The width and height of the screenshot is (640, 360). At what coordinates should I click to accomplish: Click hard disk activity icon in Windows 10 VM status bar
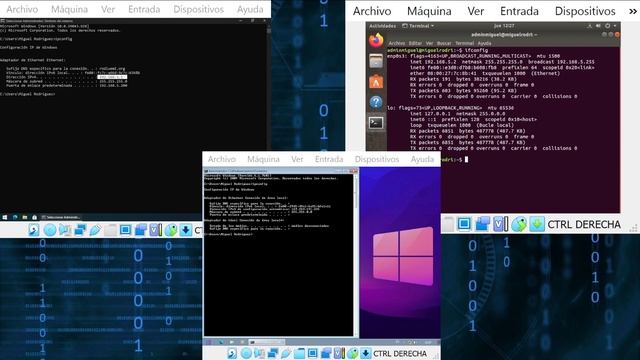[34, 230]
